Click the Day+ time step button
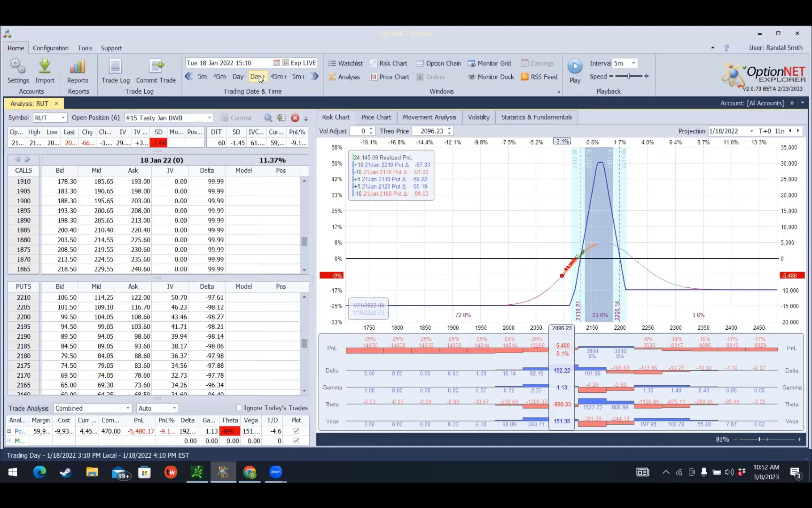 tap(258, 77)
